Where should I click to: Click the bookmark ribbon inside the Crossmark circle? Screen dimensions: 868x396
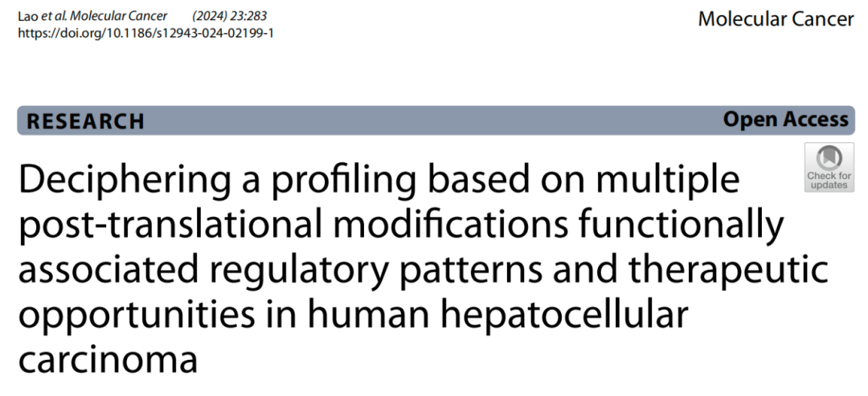coord(829,159)
